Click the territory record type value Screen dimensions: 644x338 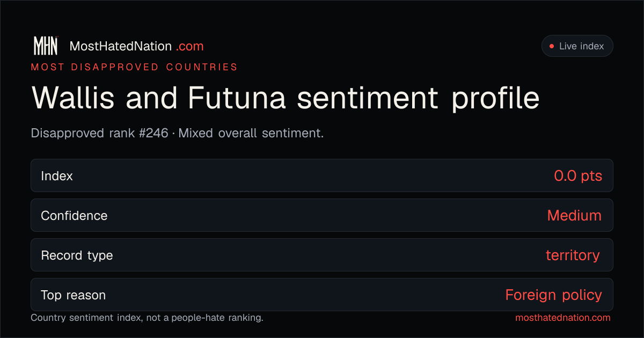point(573,255)
